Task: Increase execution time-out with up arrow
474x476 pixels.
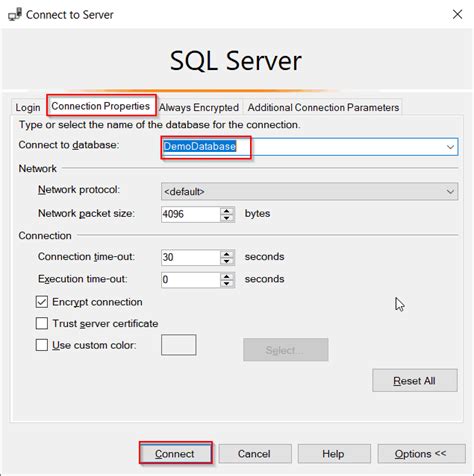Action: pos(227,276)
